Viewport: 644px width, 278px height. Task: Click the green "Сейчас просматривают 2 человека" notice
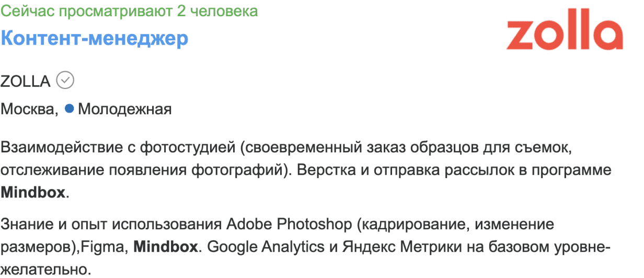129,11
